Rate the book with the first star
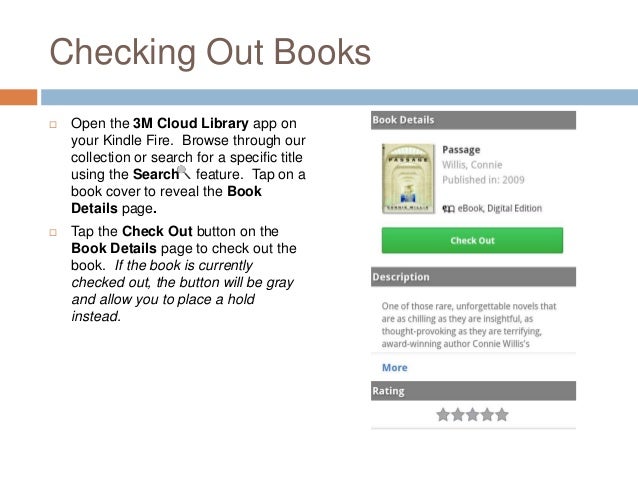Image resolution: width=638 pixels, height=479 pixels. 443,415
